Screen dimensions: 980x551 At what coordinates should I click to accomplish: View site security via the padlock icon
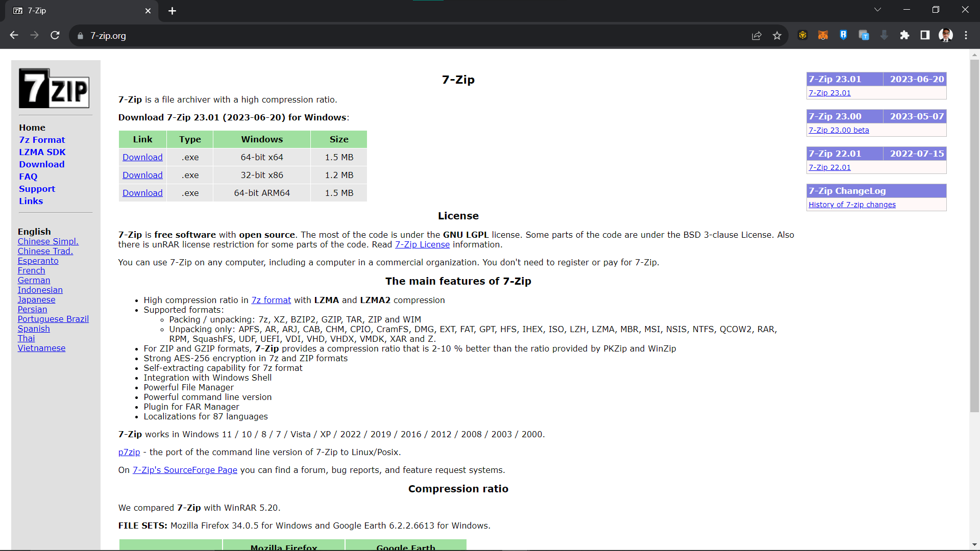click(x=80, y=36)
